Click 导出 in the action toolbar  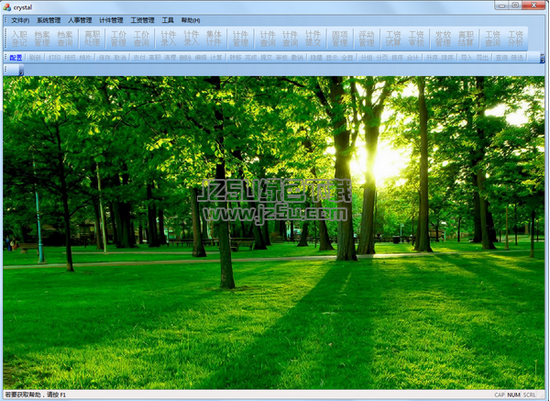(x=482, y=58)
